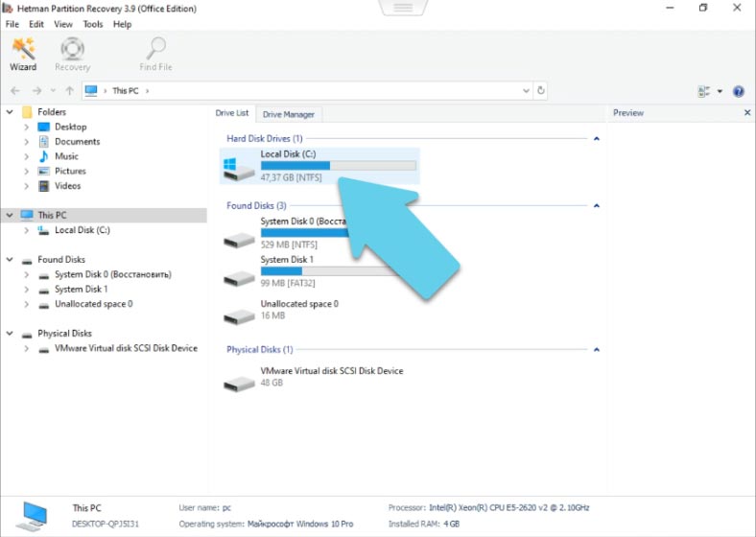The width and height of the screenshot is (756, 537).
Task: Collapse Physical Disks tree node
Action: [10, 333]
